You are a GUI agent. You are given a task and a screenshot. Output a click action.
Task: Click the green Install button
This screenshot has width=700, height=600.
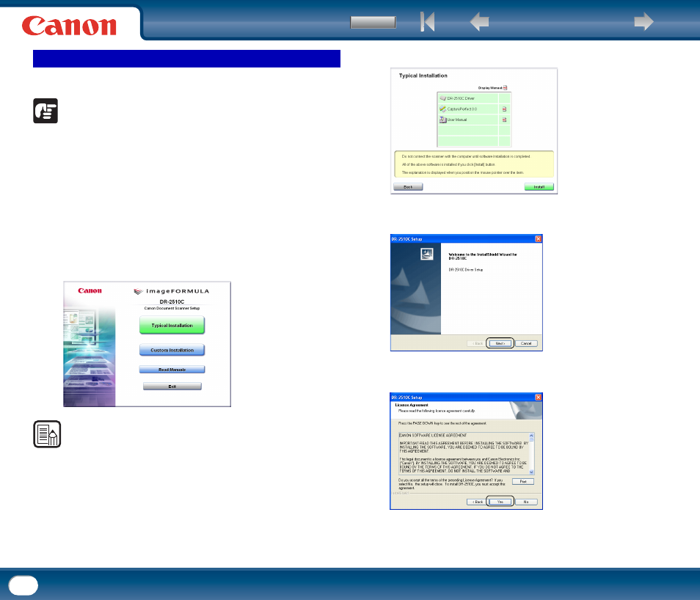point(539,186)
